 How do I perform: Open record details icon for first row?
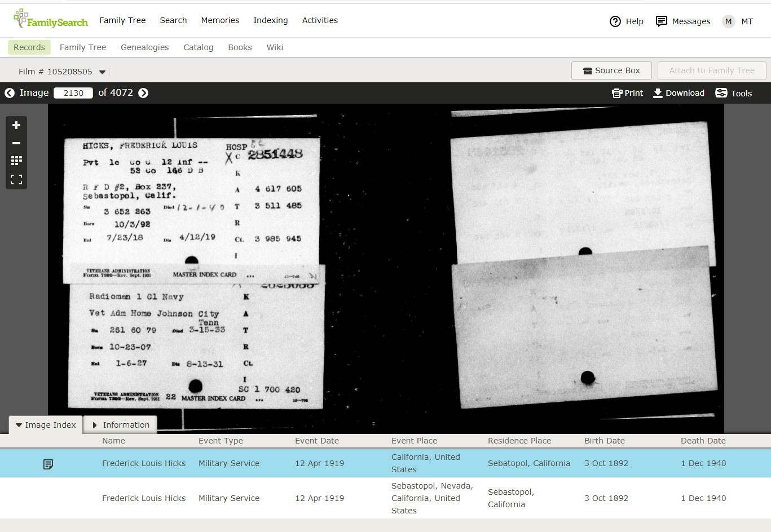49,464
